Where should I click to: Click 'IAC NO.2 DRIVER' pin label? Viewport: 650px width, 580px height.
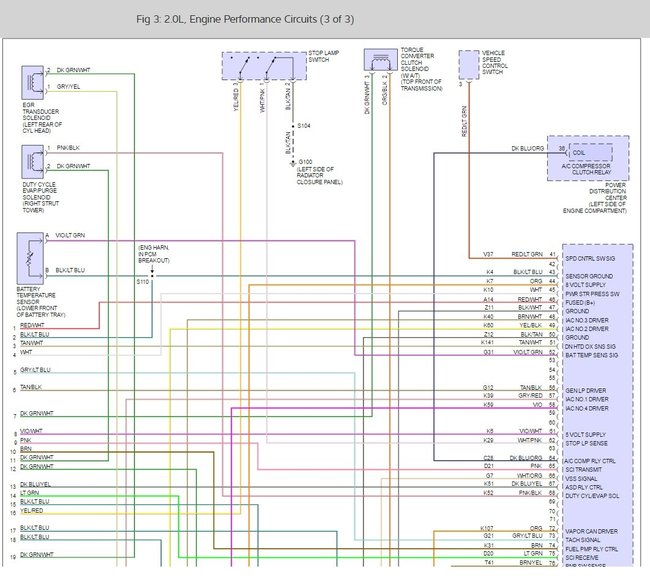587,329
